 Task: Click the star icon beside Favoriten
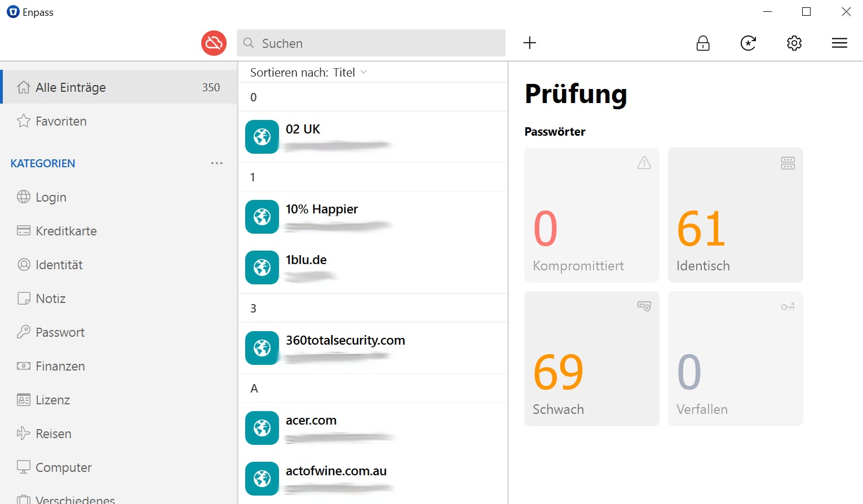(x=24, y=121)
